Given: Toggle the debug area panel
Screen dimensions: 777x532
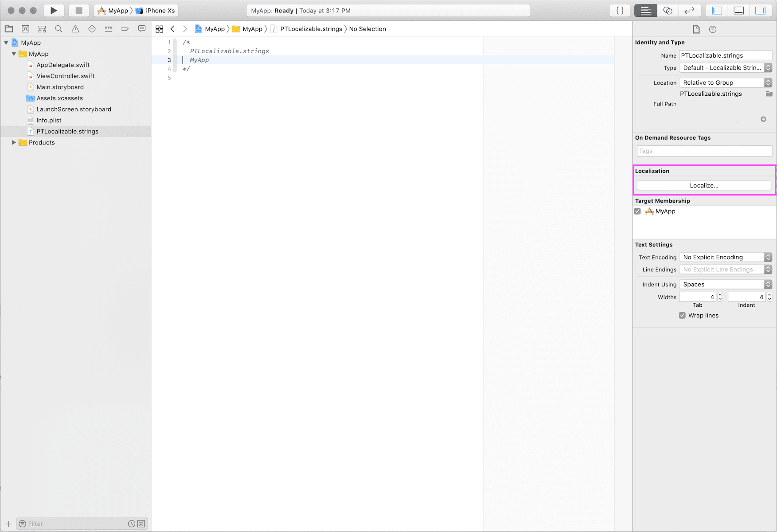Looking at the screenshot, I should tap(738, 11).
